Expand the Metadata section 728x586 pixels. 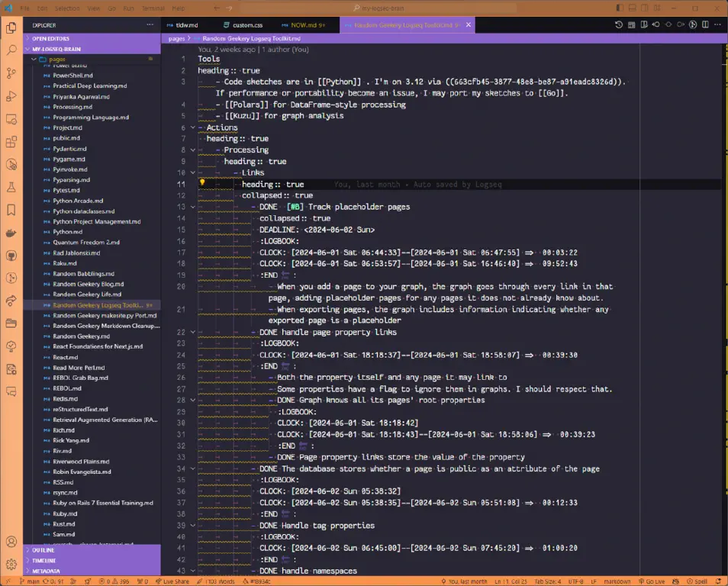point(92,571)
